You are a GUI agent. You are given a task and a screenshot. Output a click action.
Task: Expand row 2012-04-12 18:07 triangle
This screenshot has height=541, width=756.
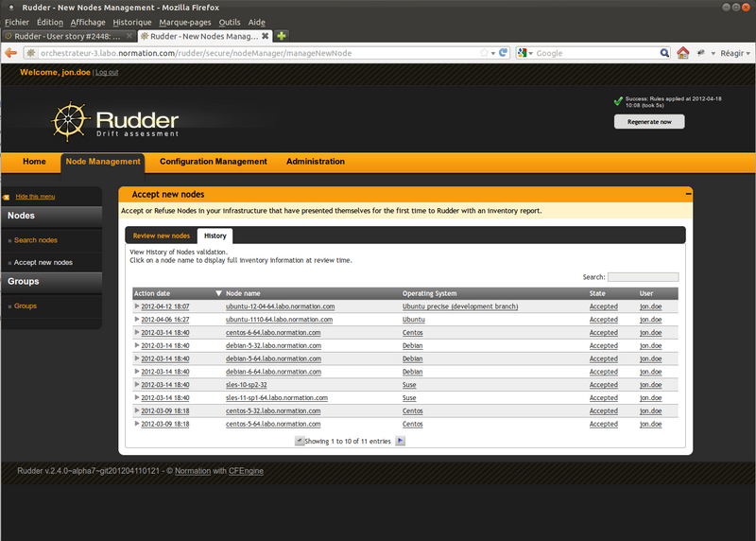137,306
